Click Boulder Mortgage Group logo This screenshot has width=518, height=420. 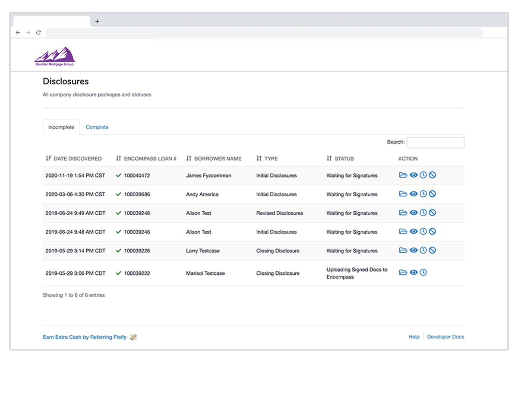(x=54, y=56)
